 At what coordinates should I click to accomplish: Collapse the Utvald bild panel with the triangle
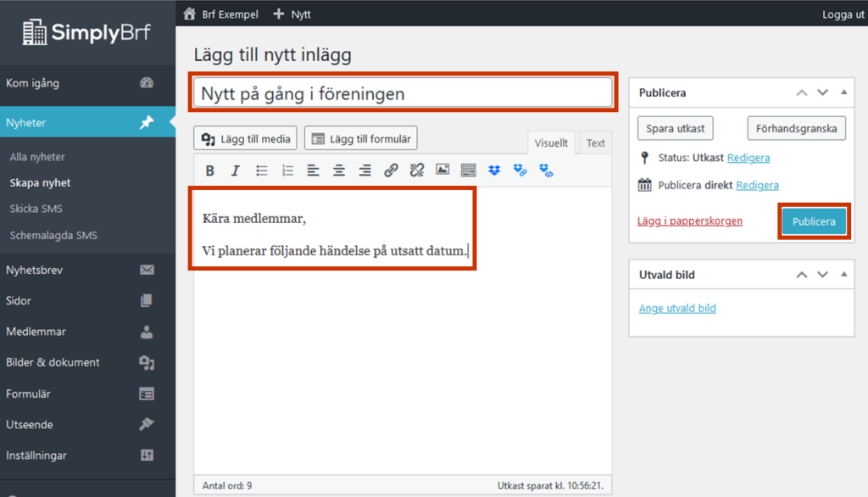pos(843,275)
